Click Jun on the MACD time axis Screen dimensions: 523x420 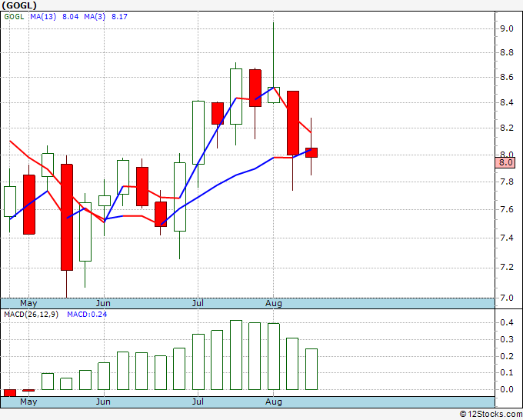[x=103, y=402]
